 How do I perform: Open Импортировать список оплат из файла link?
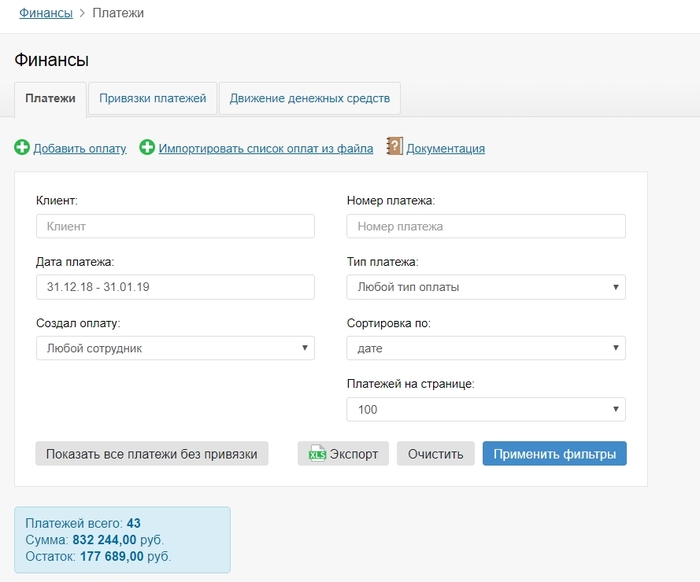click(x=265, y=148)
